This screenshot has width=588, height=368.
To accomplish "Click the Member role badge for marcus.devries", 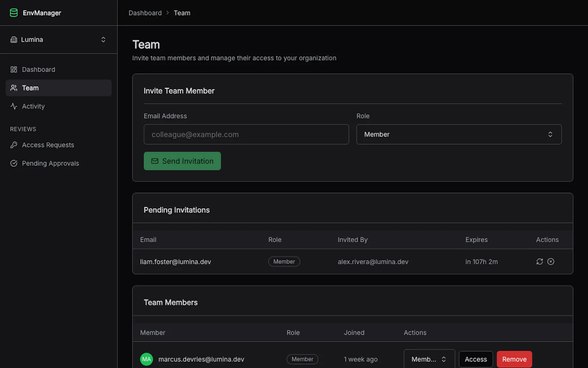I will pyautogui.click(x=302, y=359).
